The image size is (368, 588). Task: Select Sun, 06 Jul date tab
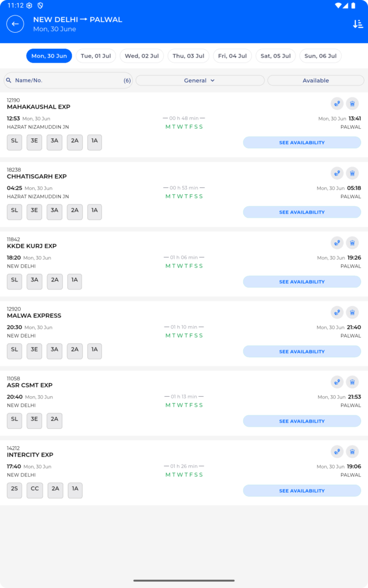(x=320, y=56)
